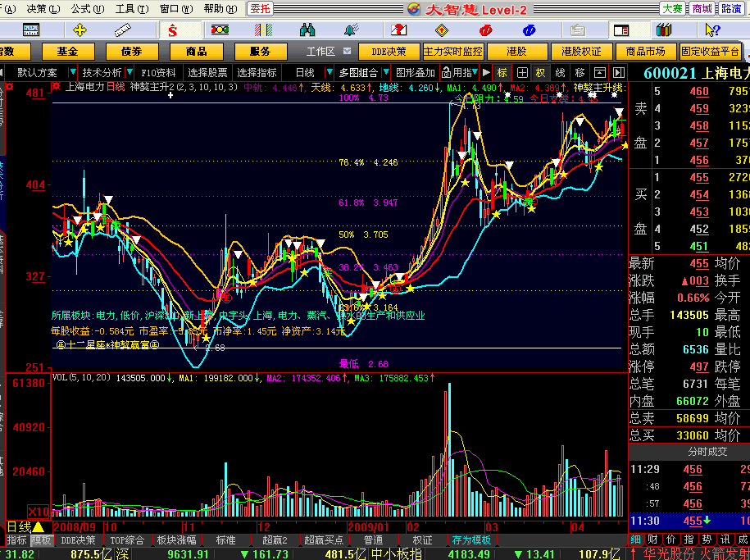Click the yellow diamond icon
The height and width of the screenshot is (560, 750).
click(442, 30)
